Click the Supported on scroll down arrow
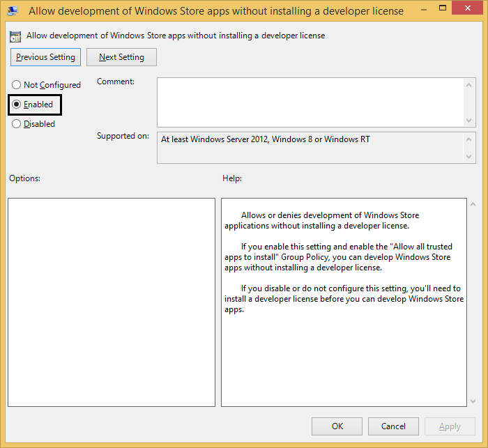This screenshot has height=448, width=488. click(x=469, y=157)
